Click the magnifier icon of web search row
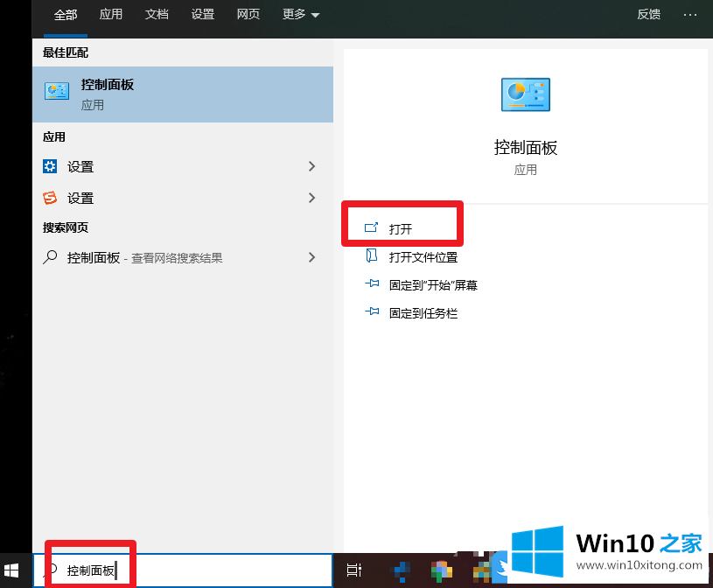 (x=50, y=257)
